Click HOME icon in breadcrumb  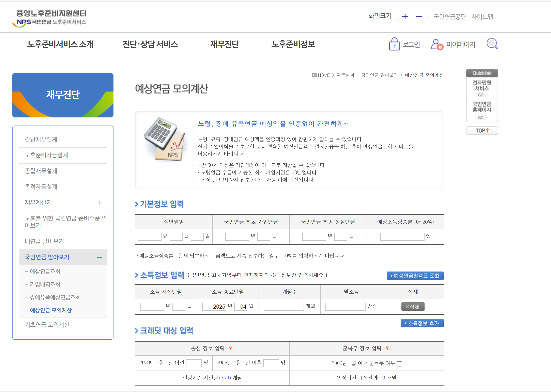(314, 75)
